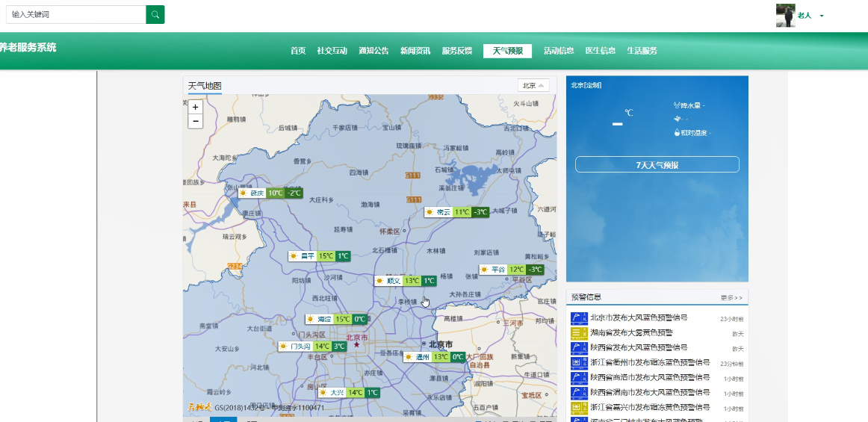Click the 海淀 district name on marker
This screenshot has height=422, width=868.
tap(324, 320)
